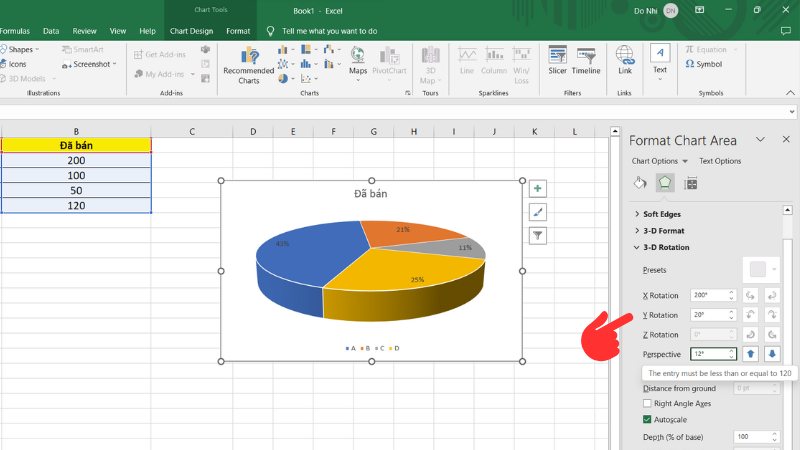Screen dimensions: 800x450
Task: Enable the Right Angle Axes checkbox
Action: pyautogui.click(x=647, y=403)
